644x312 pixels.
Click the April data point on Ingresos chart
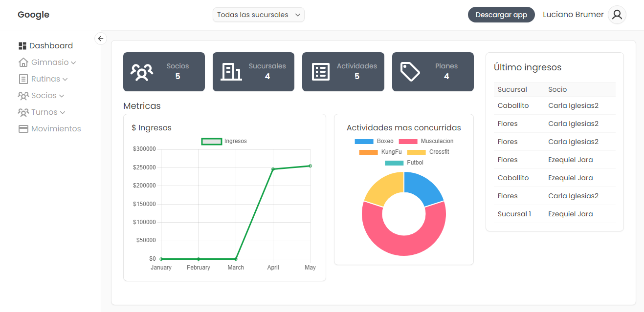273,169
